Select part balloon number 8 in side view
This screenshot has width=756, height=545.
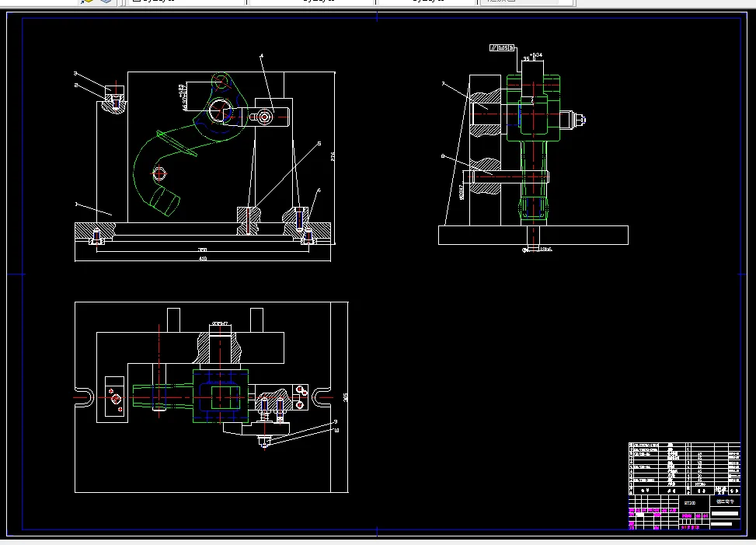443,156
